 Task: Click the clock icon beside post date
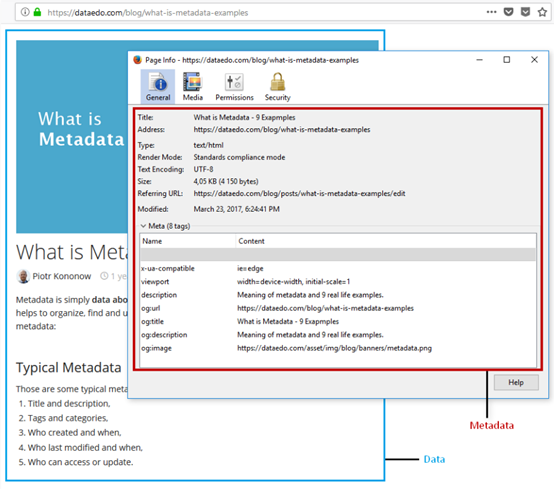point(104,276)
